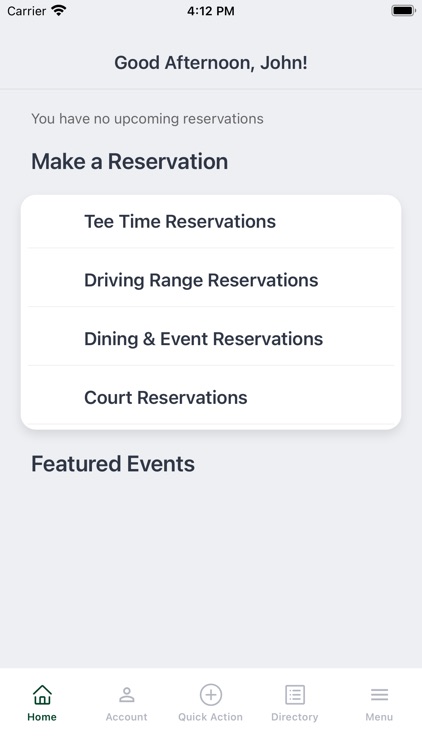Switch to the Directory tab label

coord(295,717)
